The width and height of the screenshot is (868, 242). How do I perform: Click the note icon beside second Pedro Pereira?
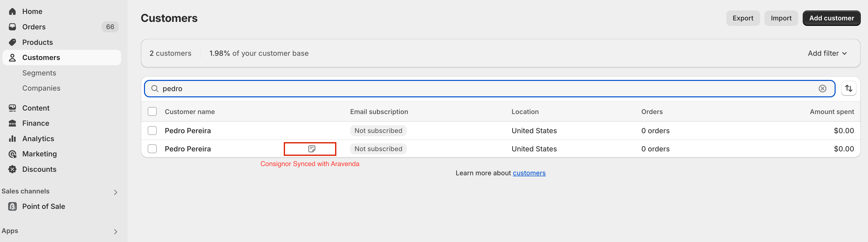[x=312, y=149]
